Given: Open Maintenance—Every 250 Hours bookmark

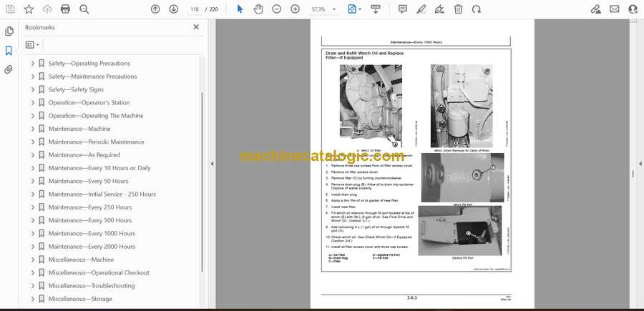Looking at the screenshot, I should [x=90, y=207].
